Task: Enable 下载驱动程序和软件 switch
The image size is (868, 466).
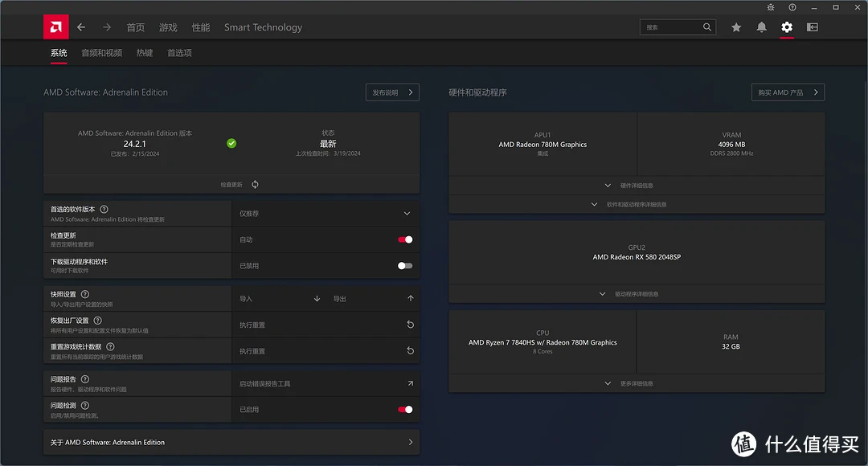Action: [405, 266]
